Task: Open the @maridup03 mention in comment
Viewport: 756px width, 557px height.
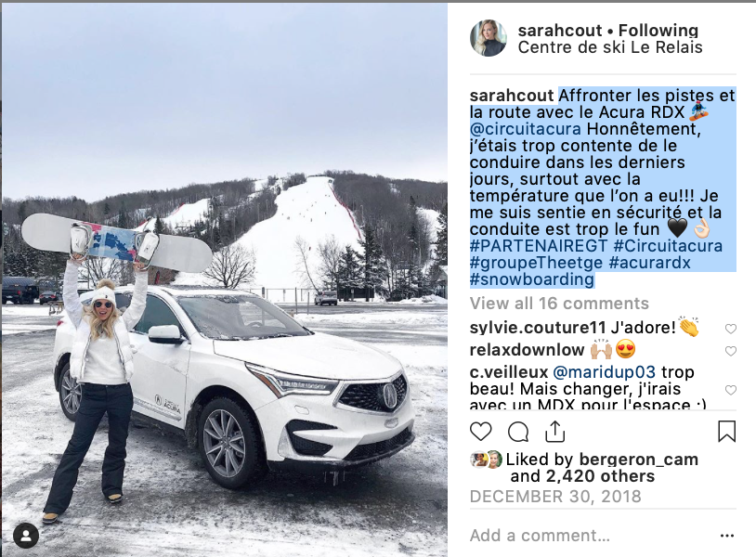Action: tap(604, 372)
